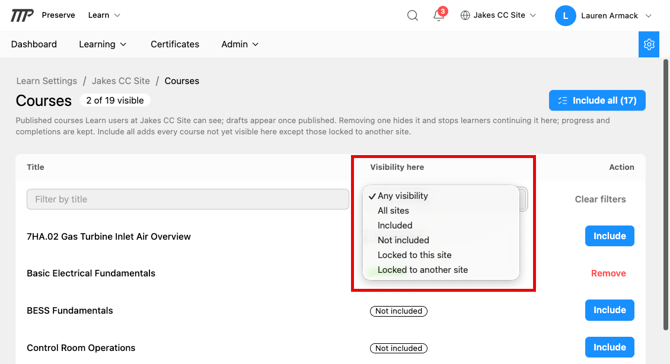Open the Learning navigation dropdown
The image size is (670, 364).
[x=103, y=44]
